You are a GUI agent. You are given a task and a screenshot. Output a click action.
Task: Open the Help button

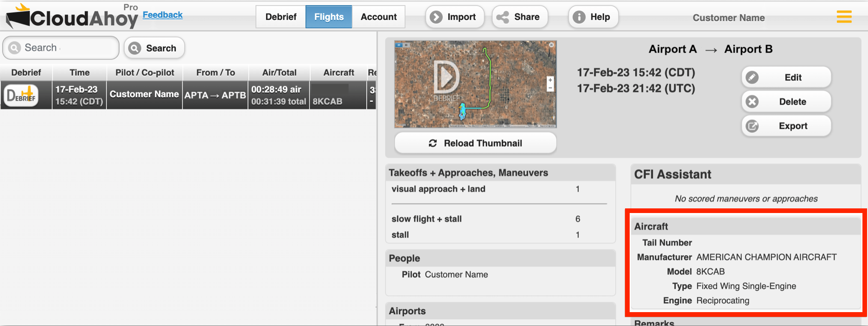593,17
